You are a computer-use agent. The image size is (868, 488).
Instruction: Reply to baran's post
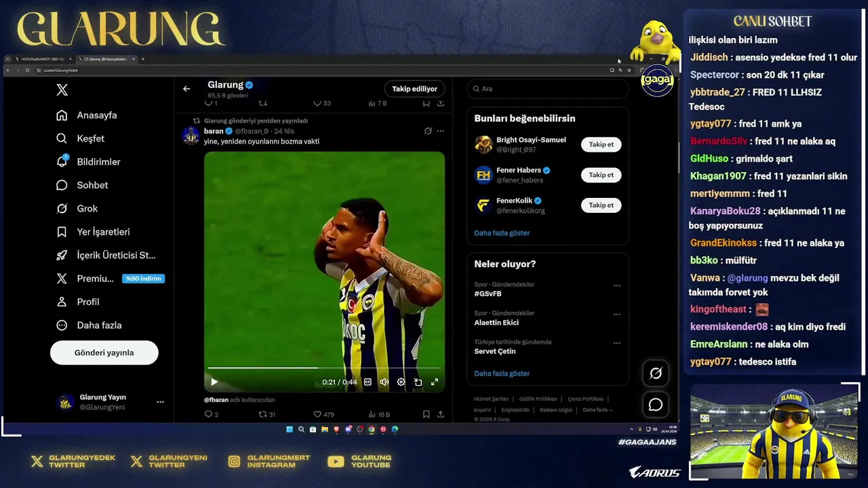pyautogui.click(x=211, y=414)
